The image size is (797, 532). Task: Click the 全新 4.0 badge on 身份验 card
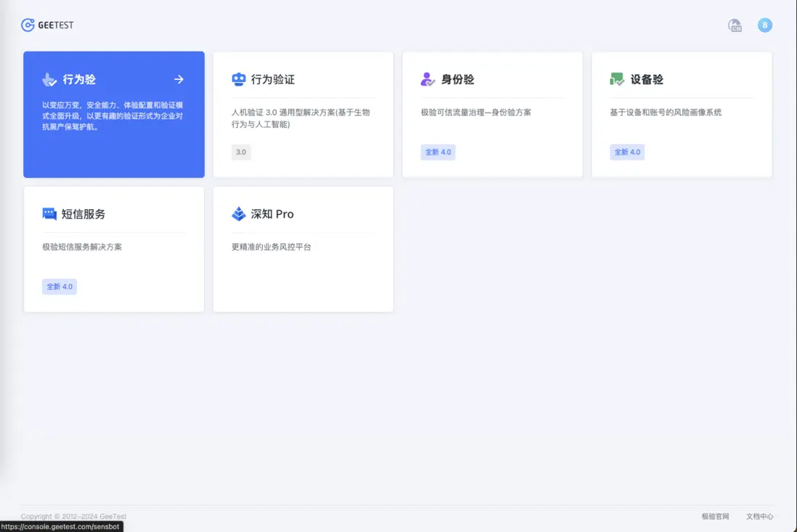438,152
